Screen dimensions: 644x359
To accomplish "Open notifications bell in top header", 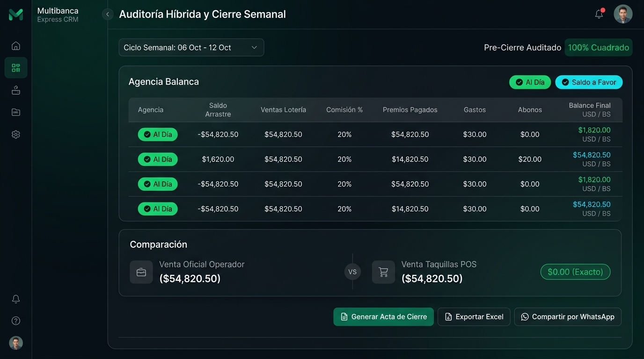I will pyautogui.click(x=599, y=14).
